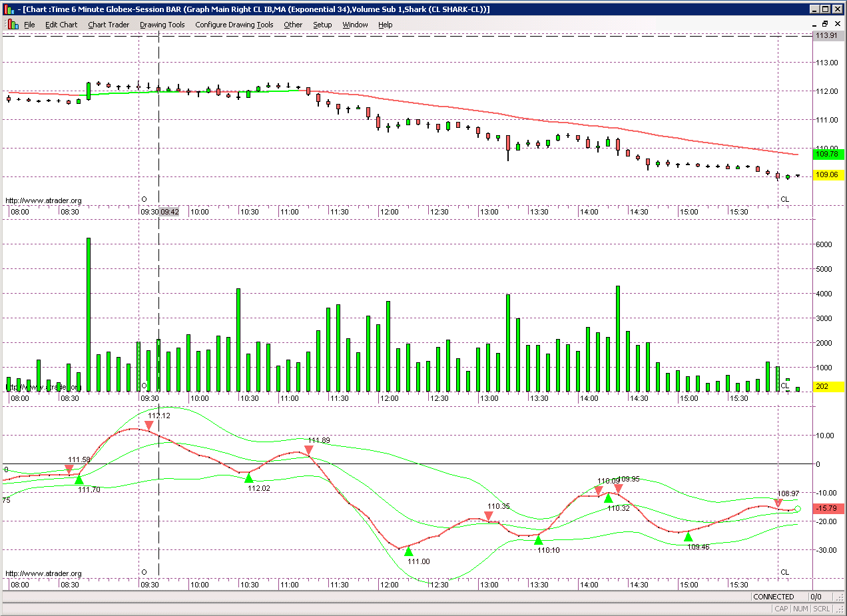Open the Help menu
This screenshot has height=616, width=847.
click(386, 25)
